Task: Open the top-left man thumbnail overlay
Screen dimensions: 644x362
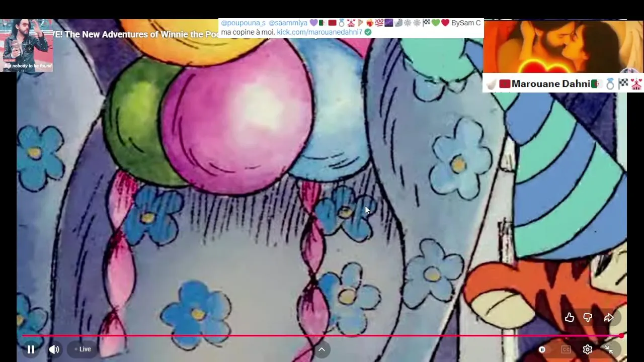Action: point(26,45)
